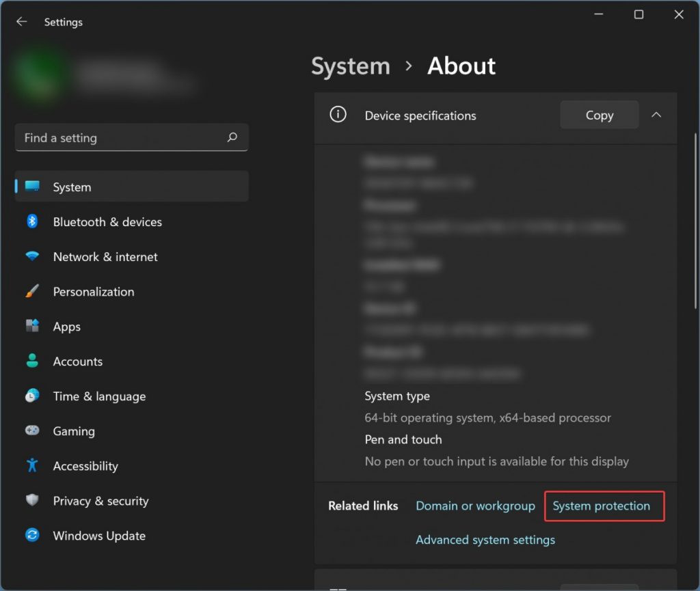Image resolution: width=700 pixels, height=591 pixels.
Task: Maximize the Settings window
Action: point(639,14)
